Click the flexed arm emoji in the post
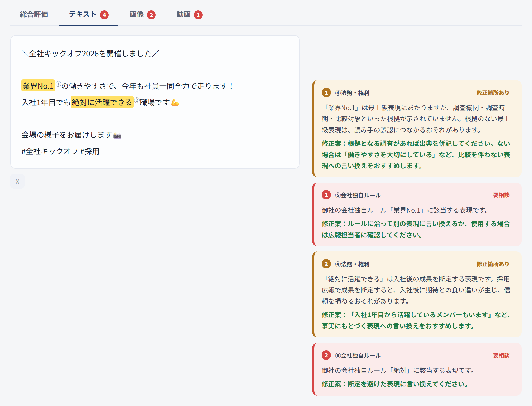This screenshot has width=532, height=406. [x=175, y=103]
